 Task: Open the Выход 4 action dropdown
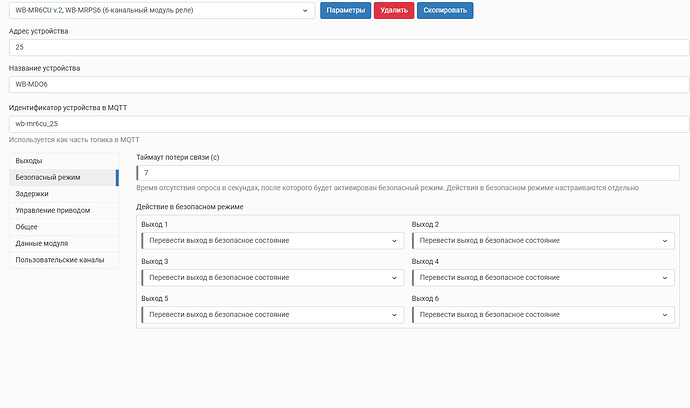pos(542,278)
